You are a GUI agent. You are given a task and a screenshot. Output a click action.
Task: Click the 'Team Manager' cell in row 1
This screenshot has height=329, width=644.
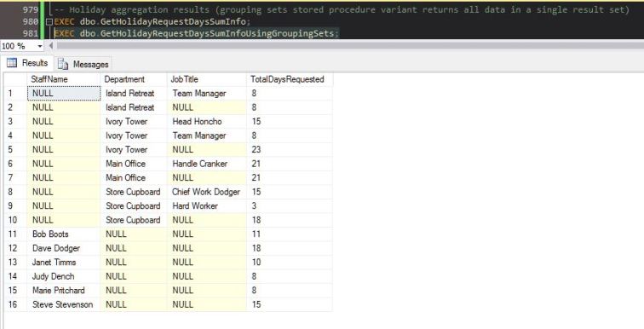point(207,93)
